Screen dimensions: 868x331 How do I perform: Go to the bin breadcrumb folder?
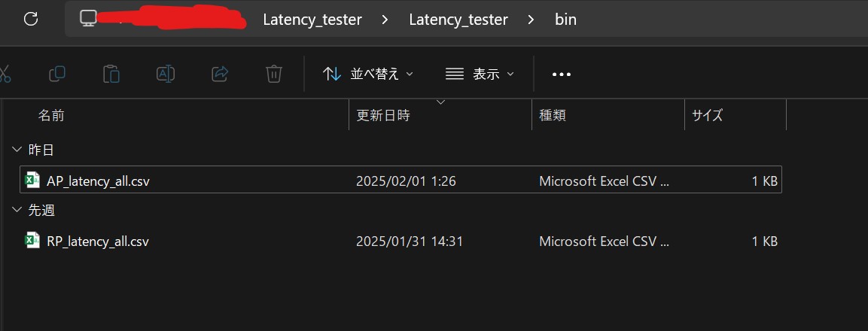[566, 20]
